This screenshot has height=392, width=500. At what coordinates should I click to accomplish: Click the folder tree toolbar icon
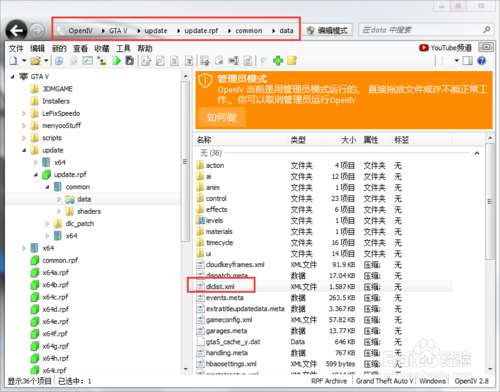[x=102, y=61]
